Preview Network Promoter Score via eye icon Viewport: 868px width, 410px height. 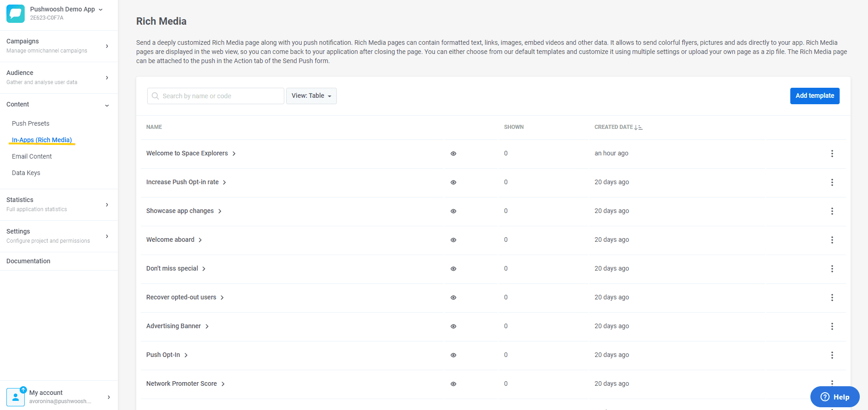tap(453, 384)
